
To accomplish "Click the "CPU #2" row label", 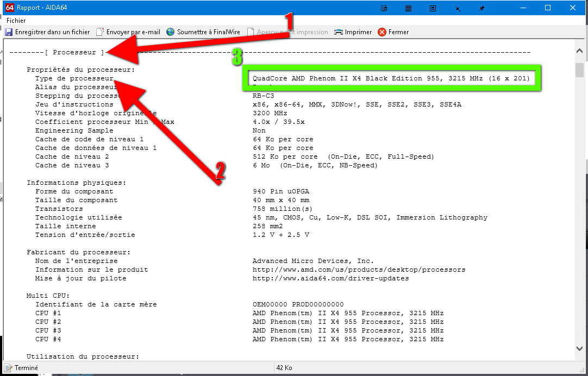I will pos(48,322).
